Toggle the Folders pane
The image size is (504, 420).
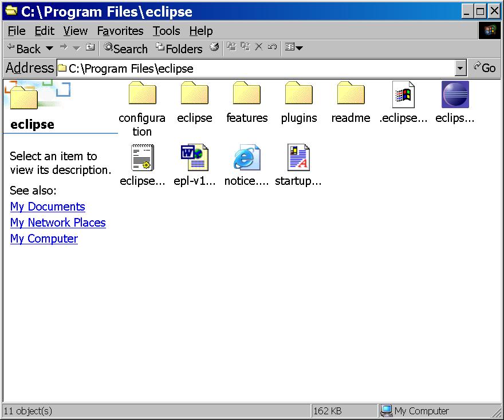tap(179, 49)
